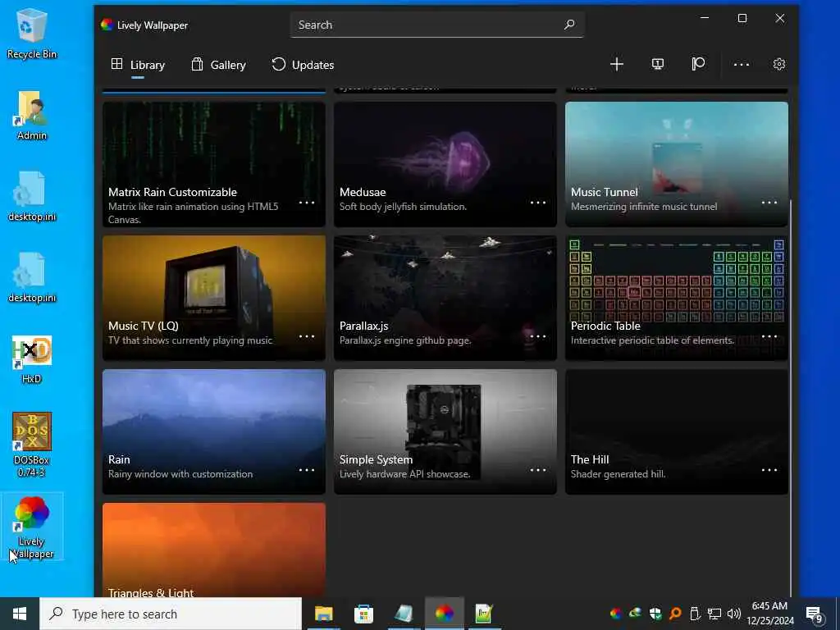The width and height of the screenshot is (840, 630).
Task: Click the Add Wallpaper plus icon
Action: [x=617, y=64]
